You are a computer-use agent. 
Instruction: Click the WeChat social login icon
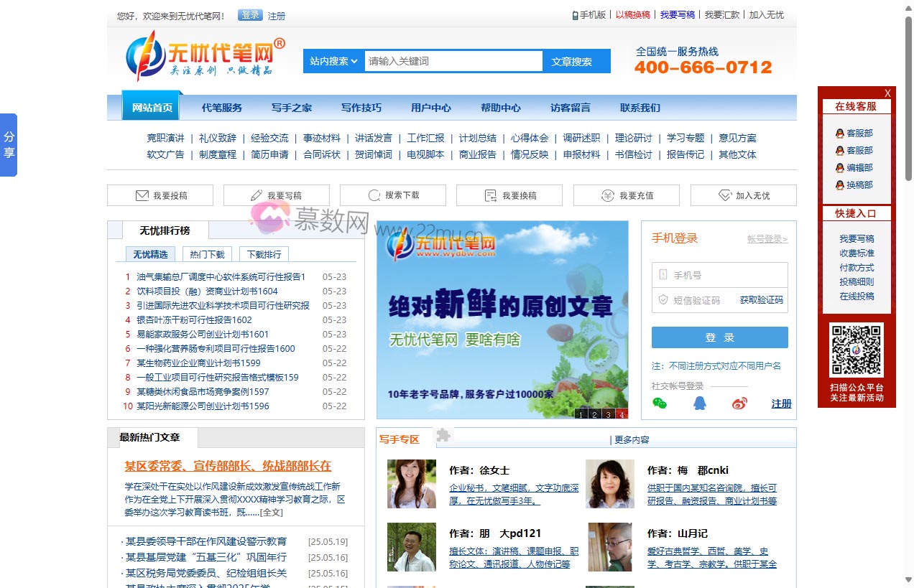click(660, 403)
